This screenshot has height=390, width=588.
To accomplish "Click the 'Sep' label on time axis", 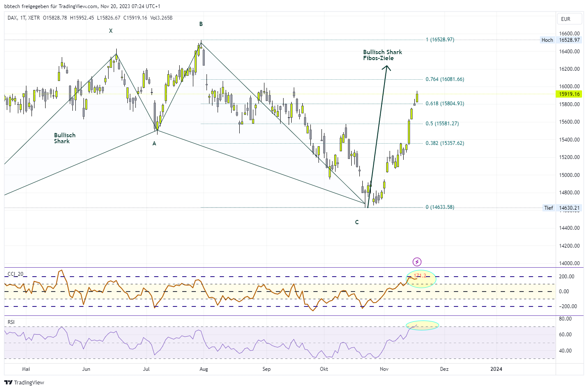I will [x=267, y=369].
